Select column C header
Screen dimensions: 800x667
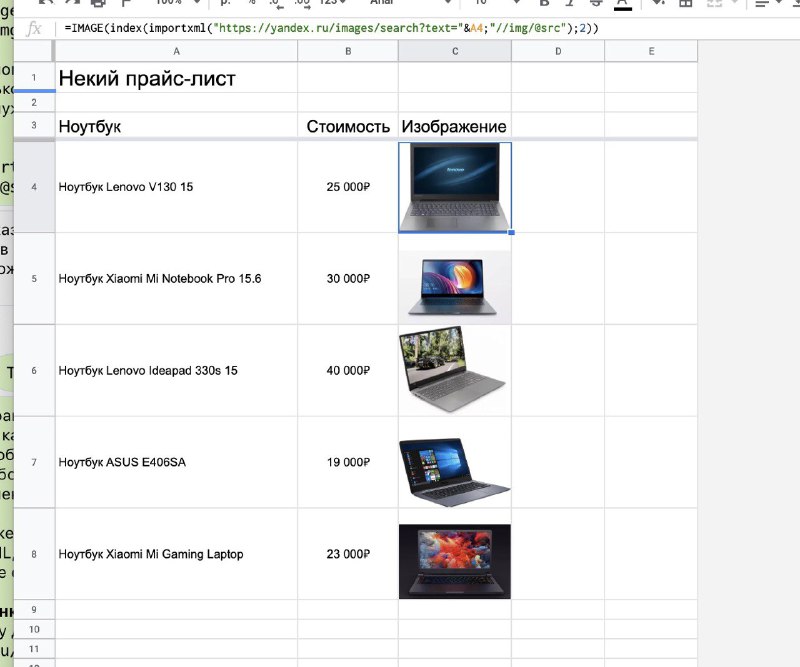(455, 51)
